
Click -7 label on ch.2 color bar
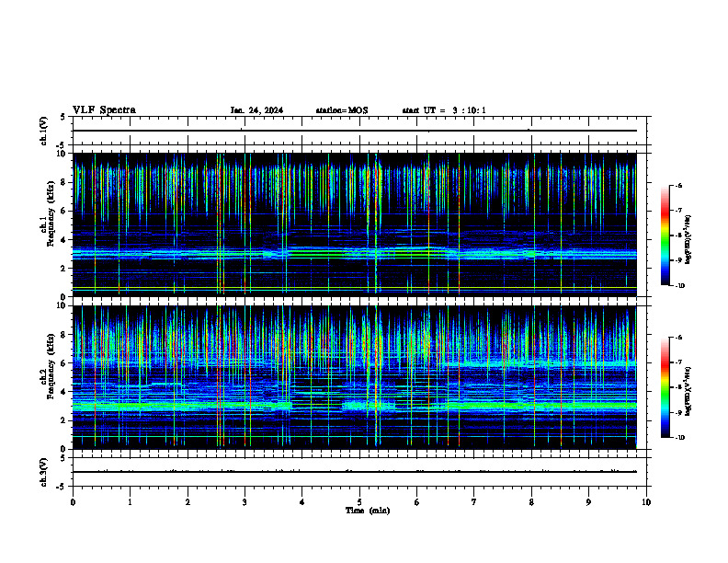click(678, 362)
